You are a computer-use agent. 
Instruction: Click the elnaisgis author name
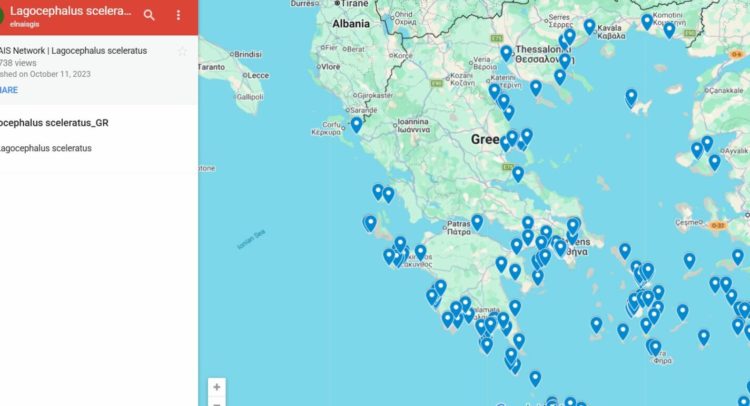pos(24,24)
